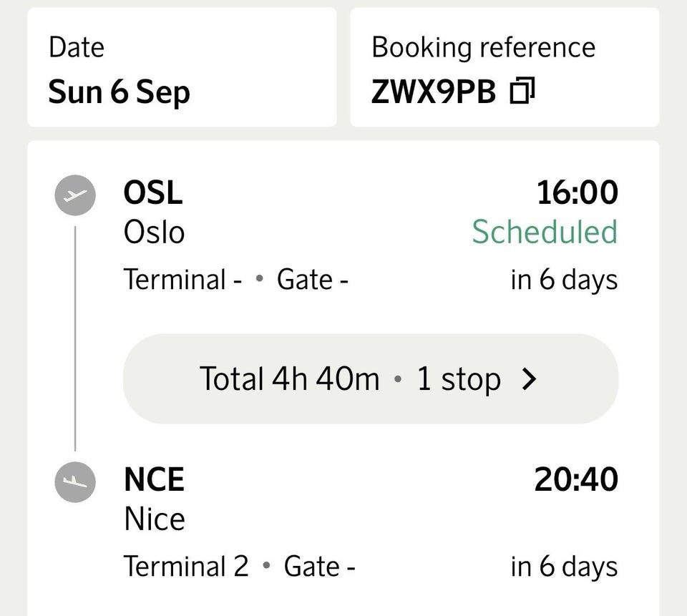Click the OSL airport code
The image size is (687, 616).
(153, 192)
